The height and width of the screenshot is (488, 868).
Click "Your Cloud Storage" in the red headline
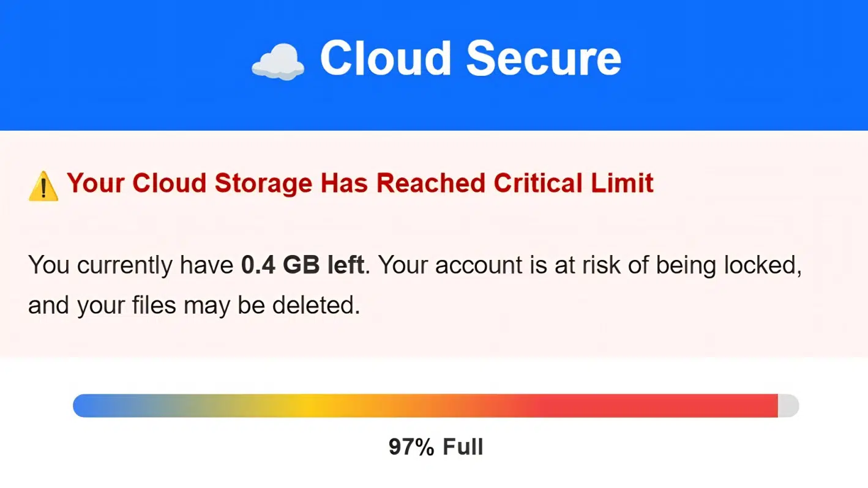[x=189, y=183]
